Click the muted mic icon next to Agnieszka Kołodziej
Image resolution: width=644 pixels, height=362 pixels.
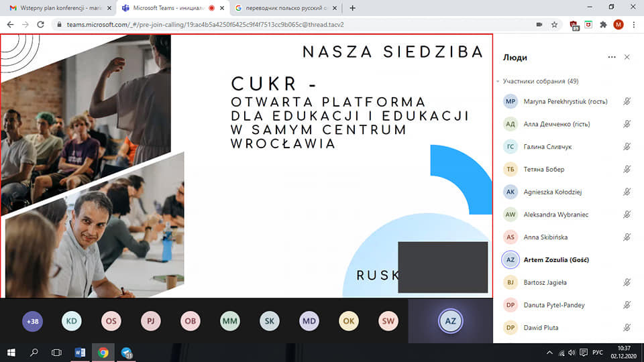pos(627,192)
